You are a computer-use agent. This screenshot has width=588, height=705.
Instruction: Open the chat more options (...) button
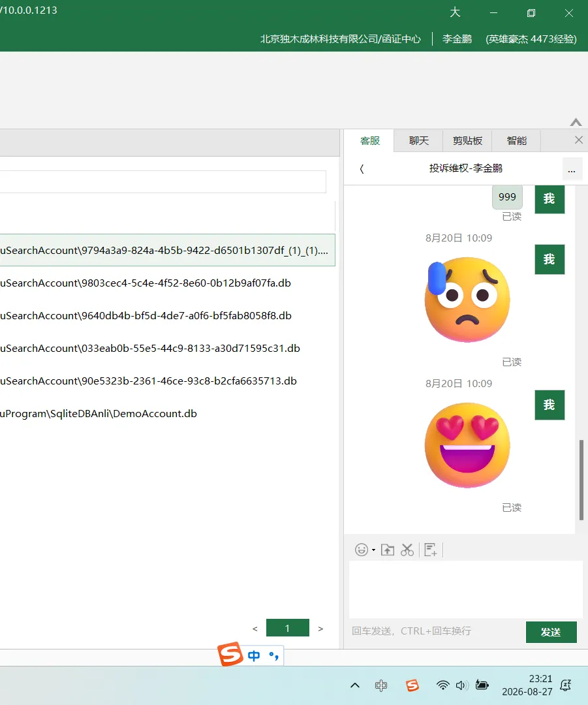point(572,170)
